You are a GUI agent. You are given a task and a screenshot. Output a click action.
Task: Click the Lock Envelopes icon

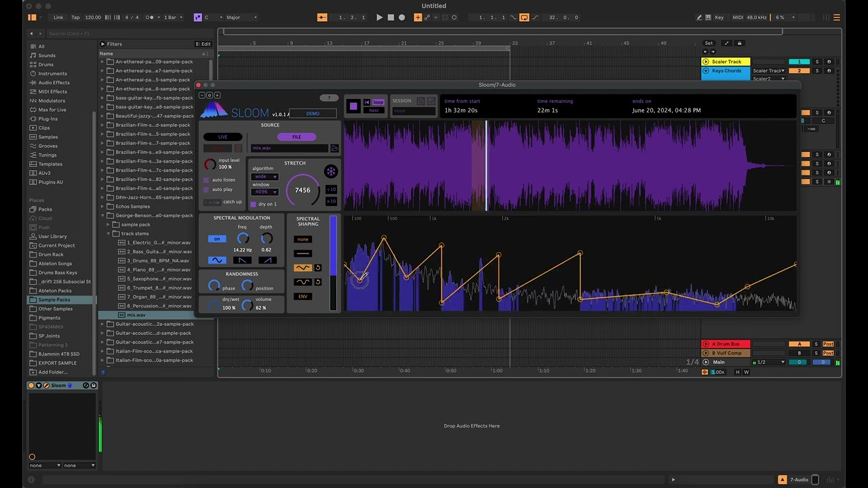(x=740, y=43)
